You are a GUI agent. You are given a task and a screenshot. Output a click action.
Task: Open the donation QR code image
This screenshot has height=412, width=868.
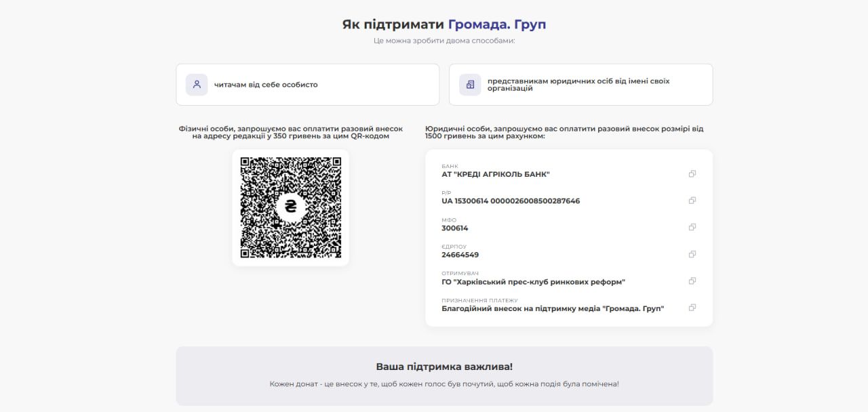(291, 207)
